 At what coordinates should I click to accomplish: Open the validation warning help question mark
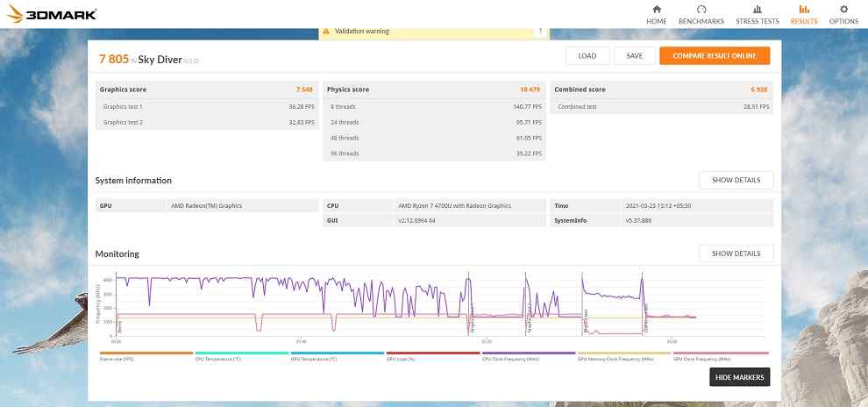[540, 32]
